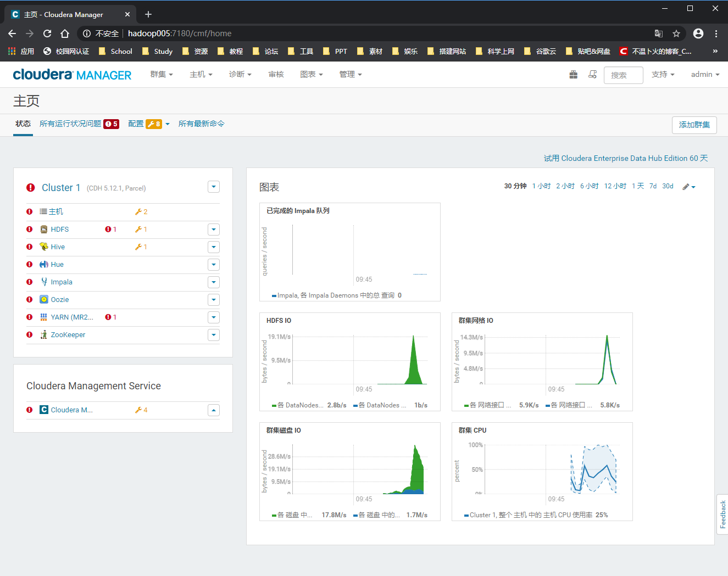Open the admin user menu
This screenshot has width=728, height=576.
[x=705, y=75]
